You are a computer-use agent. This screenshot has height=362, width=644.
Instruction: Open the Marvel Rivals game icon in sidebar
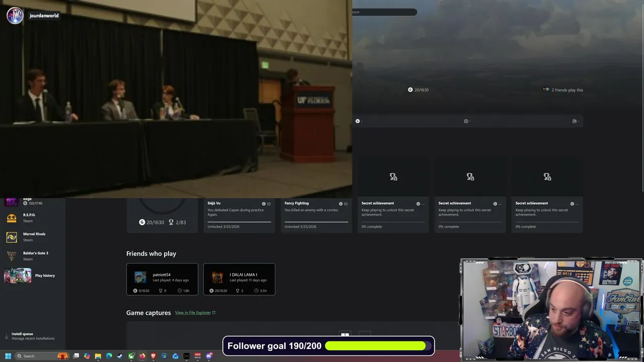pyautogui.click(x=12, y=237)
